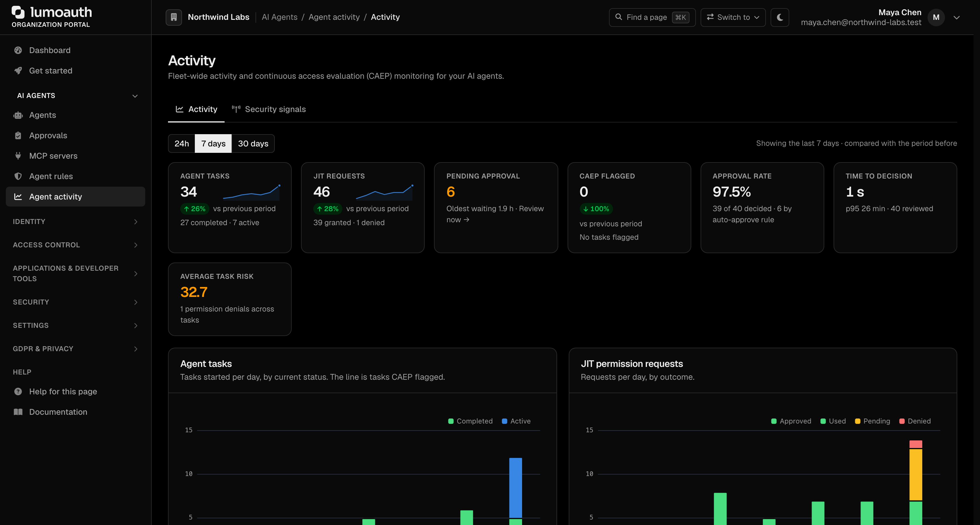The height and width of the screenshot is (525, 980).
Task: Expand Applications & Developer Tools section
Action: click(75, 274)
